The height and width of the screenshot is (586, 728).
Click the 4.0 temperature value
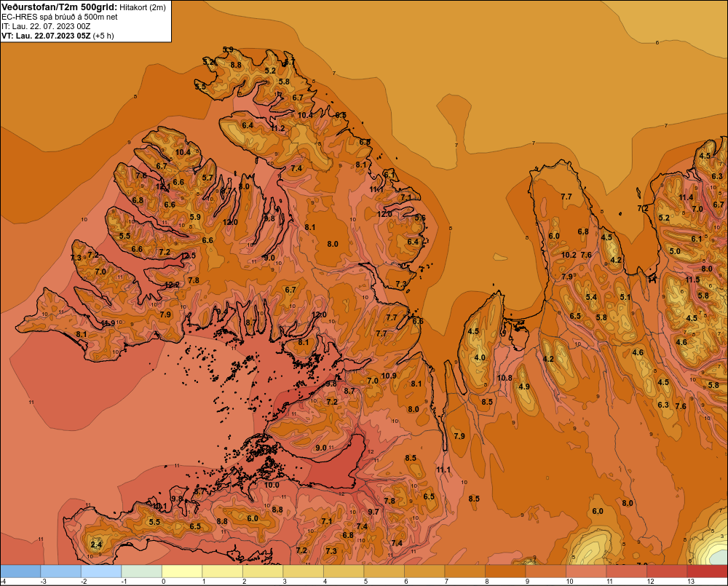[x=480, y=357]
